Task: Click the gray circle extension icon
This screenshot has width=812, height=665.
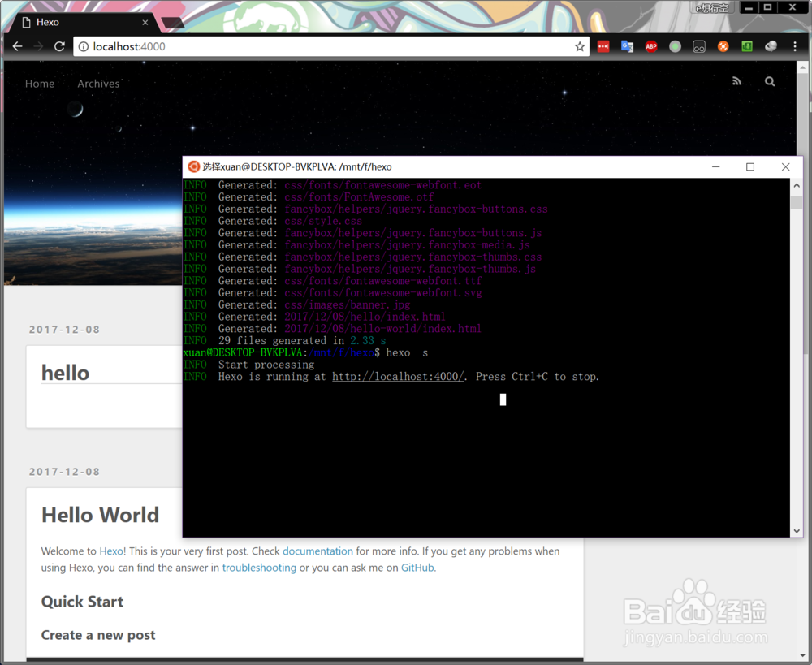Action: pos(676,46)
